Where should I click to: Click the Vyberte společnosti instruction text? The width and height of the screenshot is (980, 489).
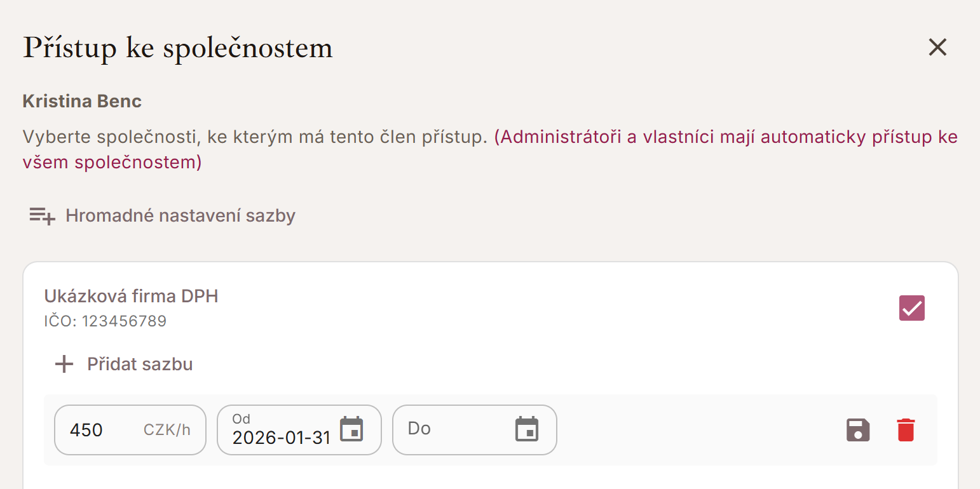pos(254,137)
